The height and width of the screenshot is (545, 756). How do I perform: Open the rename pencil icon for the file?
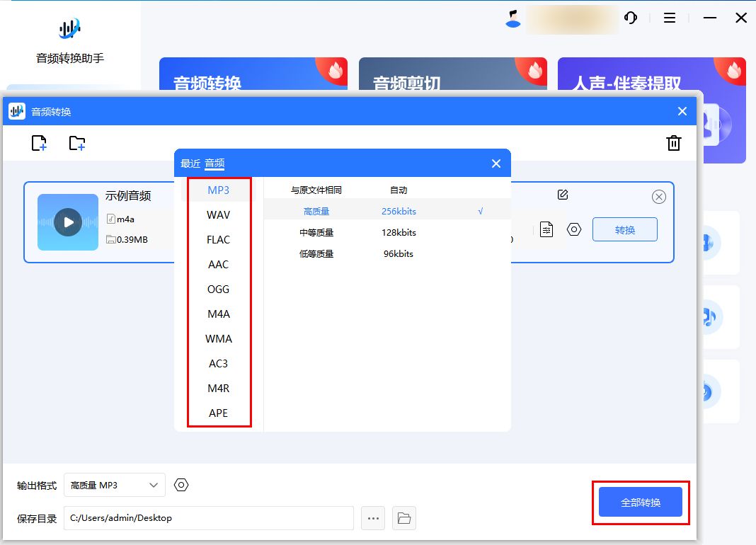563,194
